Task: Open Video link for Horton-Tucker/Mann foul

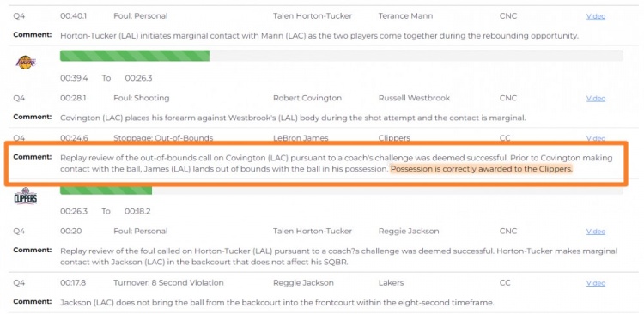Action: pyautogui.click(x=596, y=16)
